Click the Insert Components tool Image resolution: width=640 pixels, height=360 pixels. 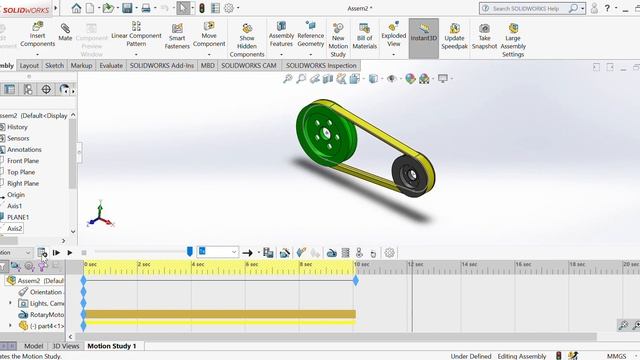(x=37, y=35)
